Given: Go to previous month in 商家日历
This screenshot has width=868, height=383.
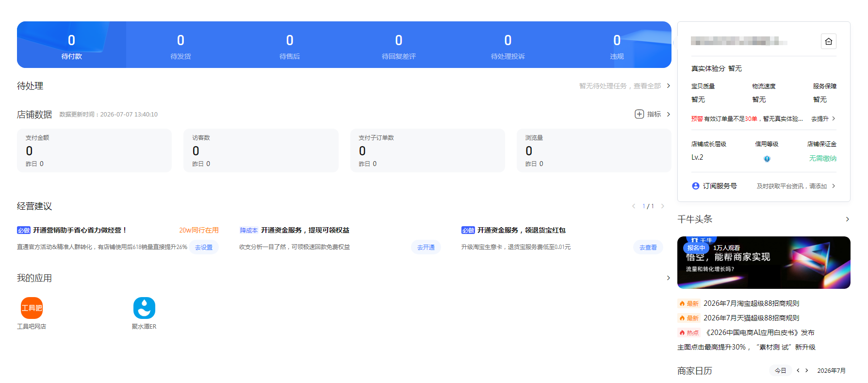Looking at the screenshot, I should (798, 370).
